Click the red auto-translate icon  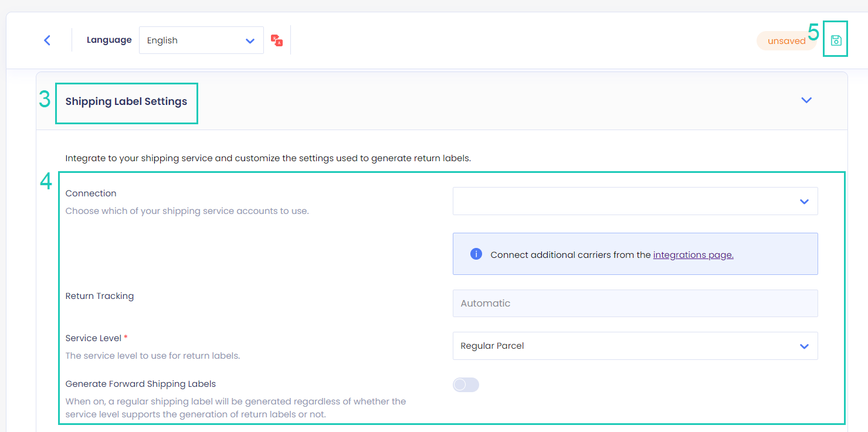(x=276, y=40)
